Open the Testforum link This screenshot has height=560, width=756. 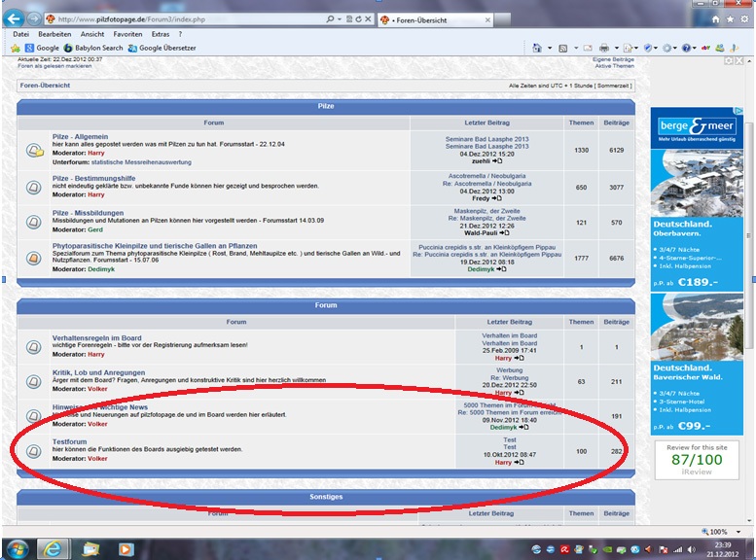(69, 442)
